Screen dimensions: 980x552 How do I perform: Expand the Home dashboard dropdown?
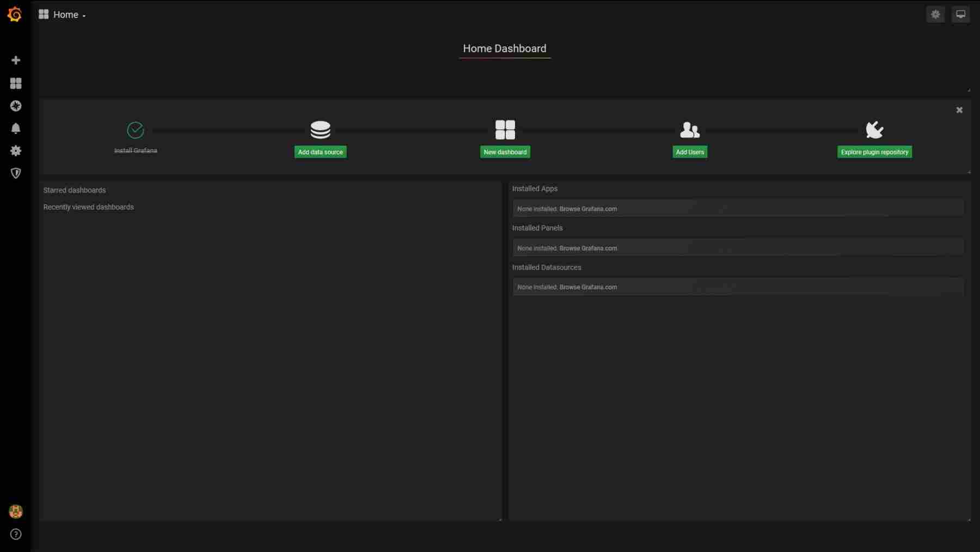(x=63, y=15)
